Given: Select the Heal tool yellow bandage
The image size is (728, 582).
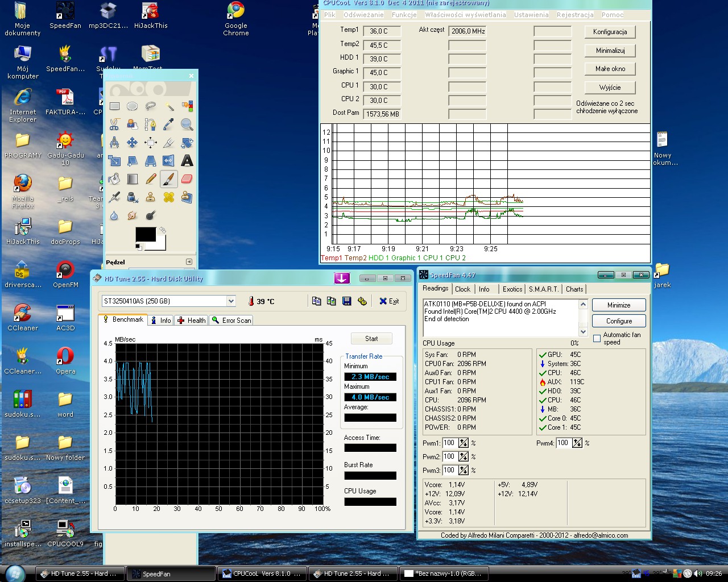Looking at the screenshot, I should (x=169, y=197).
